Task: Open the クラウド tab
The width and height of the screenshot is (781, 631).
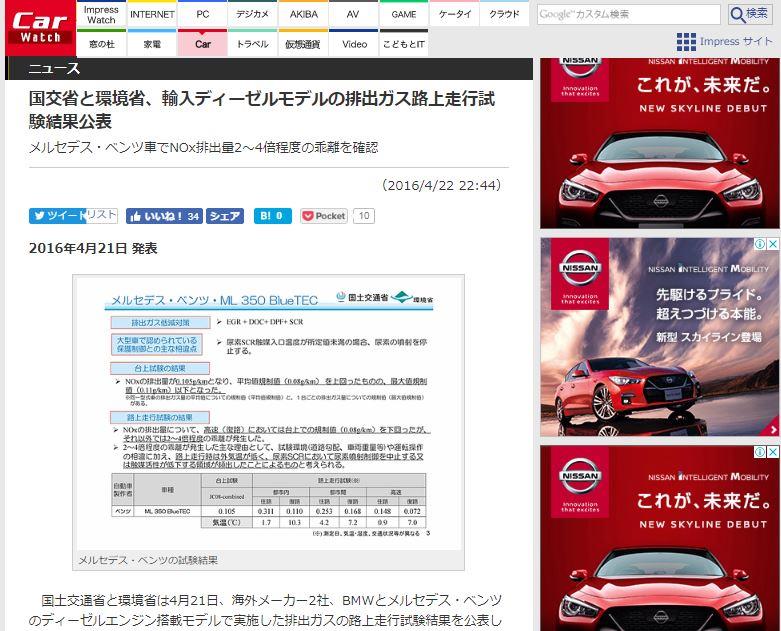Action: click(x=504, y=14)
